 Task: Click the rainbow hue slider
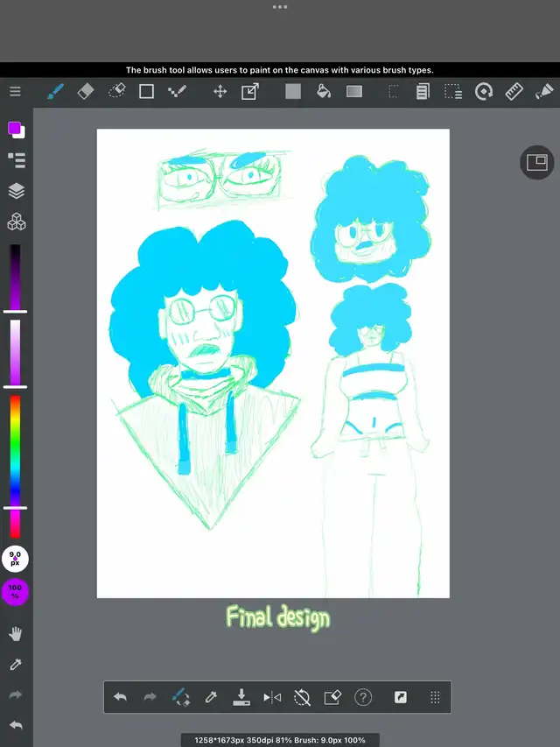(x=15, y=464)
